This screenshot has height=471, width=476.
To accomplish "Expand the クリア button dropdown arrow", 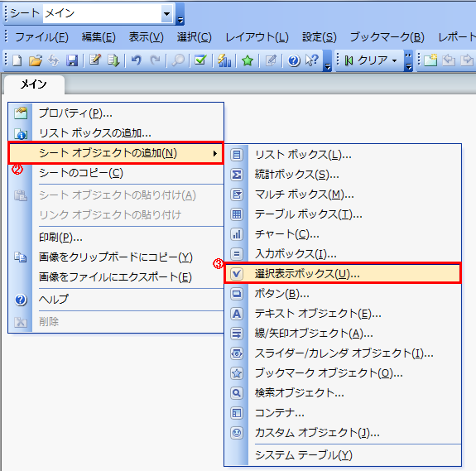I will click(x=394, y=60).
